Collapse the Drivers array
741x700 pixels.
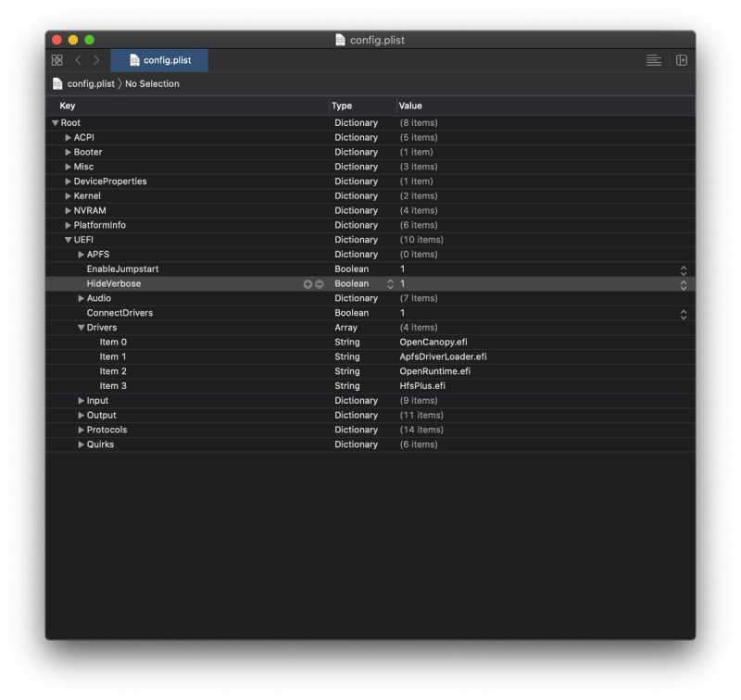click(x=82, y=328)
